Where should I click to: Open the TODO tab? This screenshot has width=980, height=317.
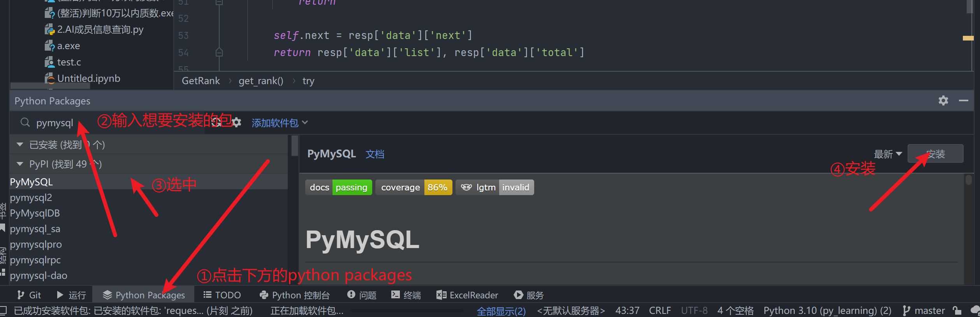point(222,295)
